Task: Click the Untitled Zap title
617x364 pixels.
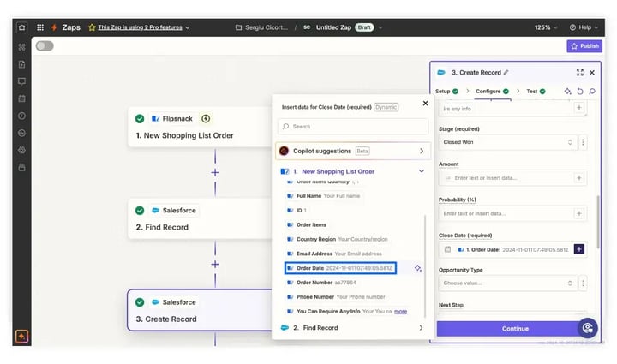Action: point(333,27)
